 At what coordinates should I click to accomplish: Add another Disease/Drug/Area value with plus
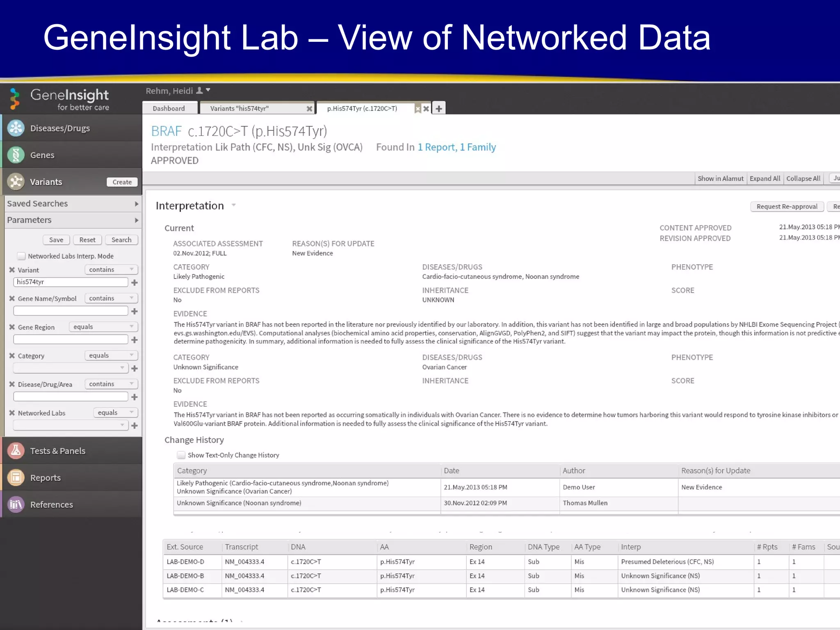pos(135,397)
